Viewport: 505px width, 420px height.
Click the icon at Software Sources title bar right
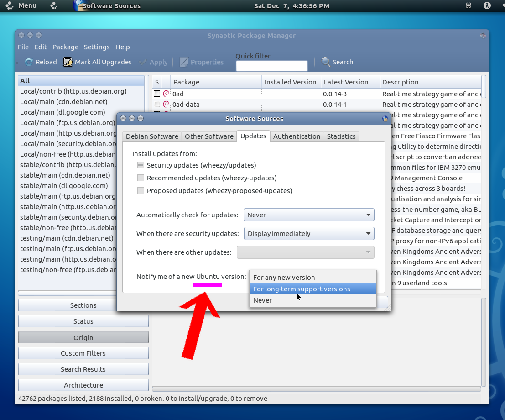coord(385,119)
